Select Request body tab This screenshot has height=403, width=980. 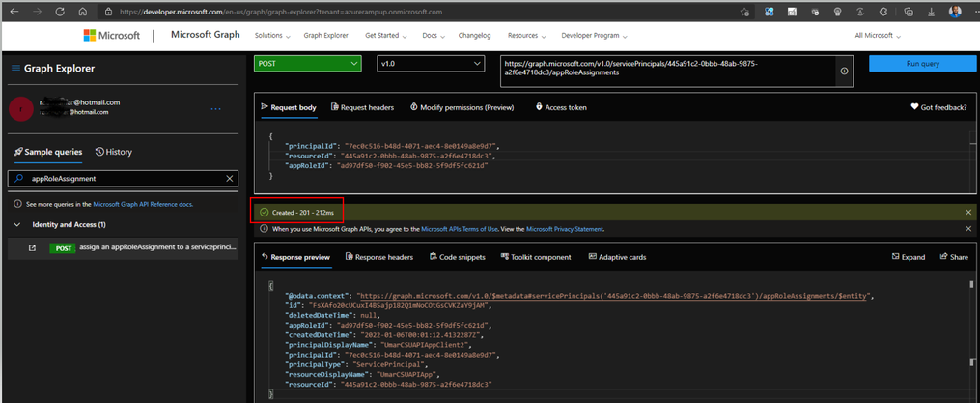pyautogui.click(x=288, y=107)
